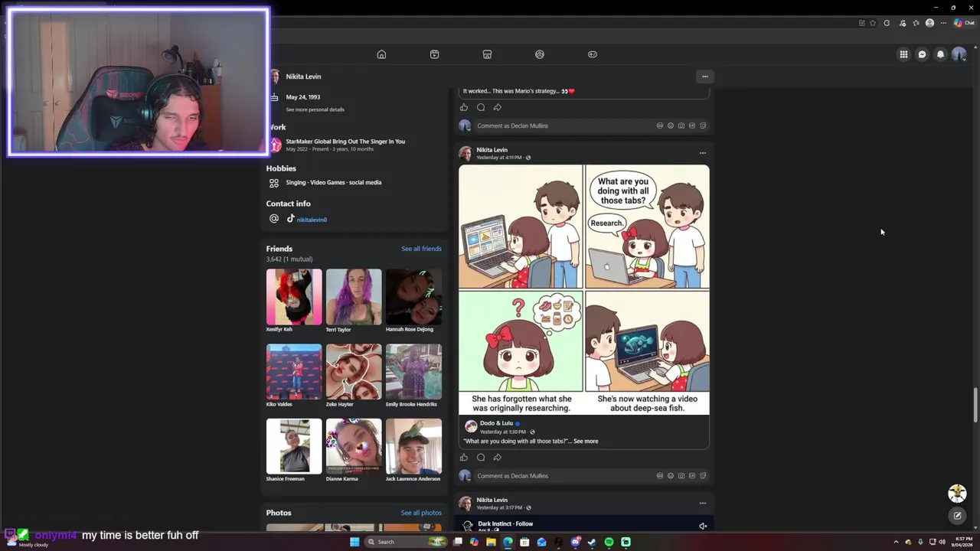Open the Facebook menu grid icon

[x=903, y=54]
